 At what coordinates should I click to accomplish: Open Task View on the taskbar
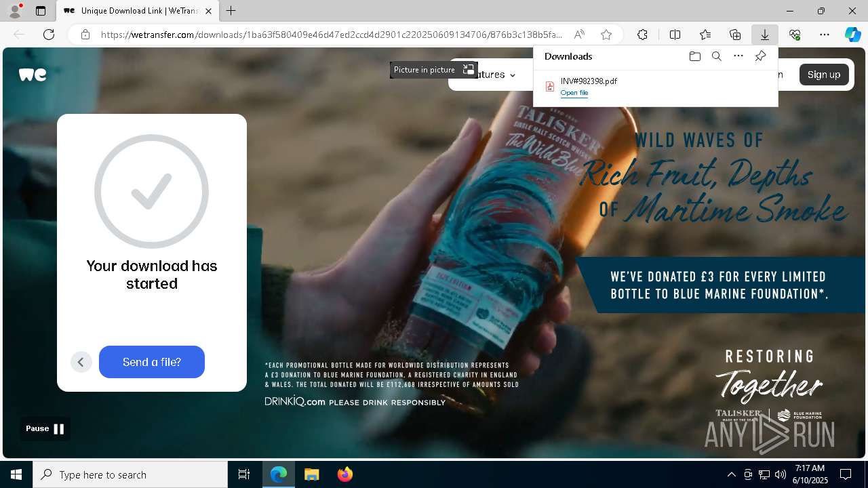pyautogui.click(x=244, y=474)
